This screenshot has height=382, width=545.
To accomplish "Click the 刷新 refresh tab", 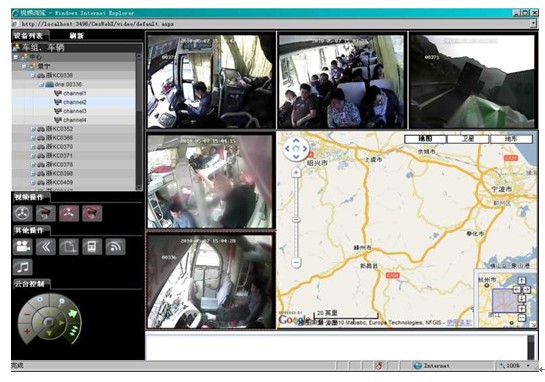I will tap(76, 36).
